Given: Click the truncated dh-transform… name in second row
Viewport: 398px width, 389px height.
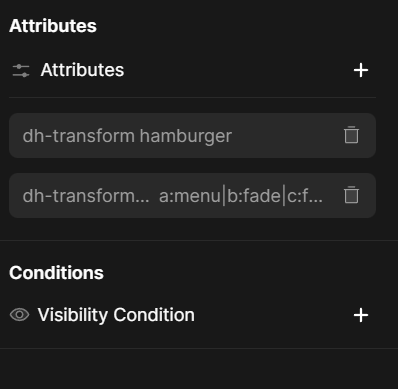Looking at the screenshot, I should tap(86, 196).
